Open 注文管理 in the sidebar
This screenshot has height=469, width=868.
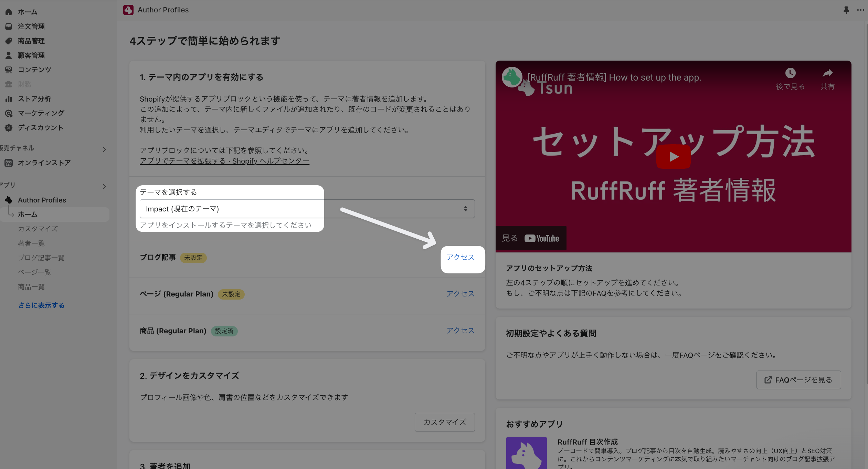tap(31, 27)
